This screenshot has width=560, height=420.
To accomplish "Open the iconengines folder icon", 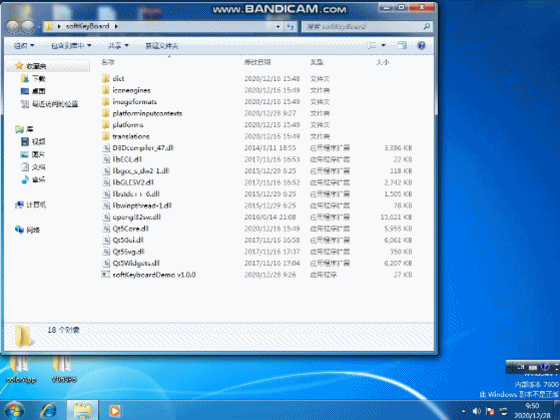I will coord(106,90).
